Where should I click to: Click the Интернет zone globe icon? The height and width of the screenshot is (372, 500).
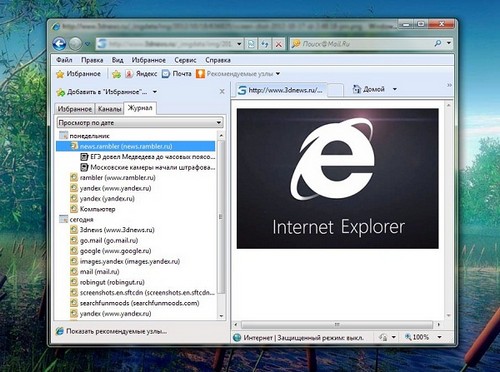(x=237, y=338)
